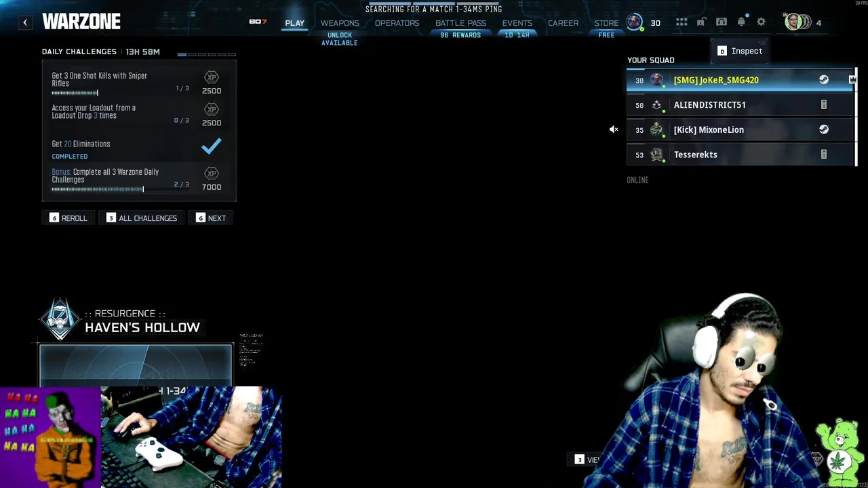868x488 pixels.
Task: Click XP icon for bonus daily challenge
Action: tap(212, 174)
